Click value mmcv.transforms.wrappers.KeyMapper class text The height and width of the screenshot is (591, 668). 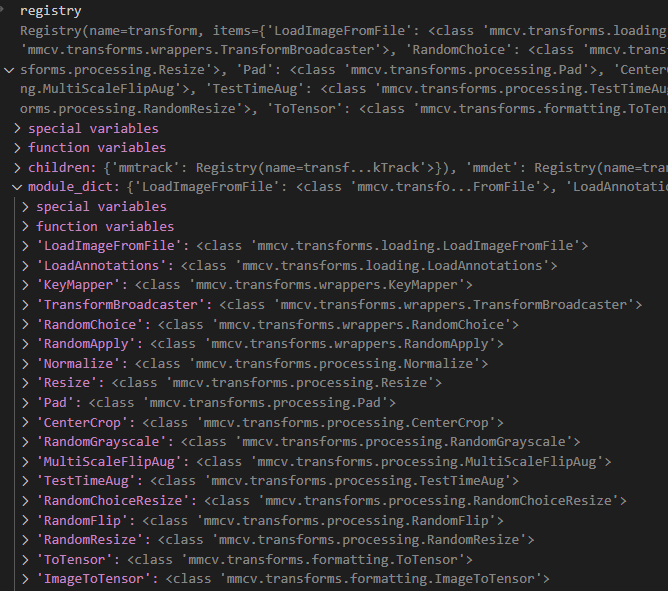tap(304, 285)
